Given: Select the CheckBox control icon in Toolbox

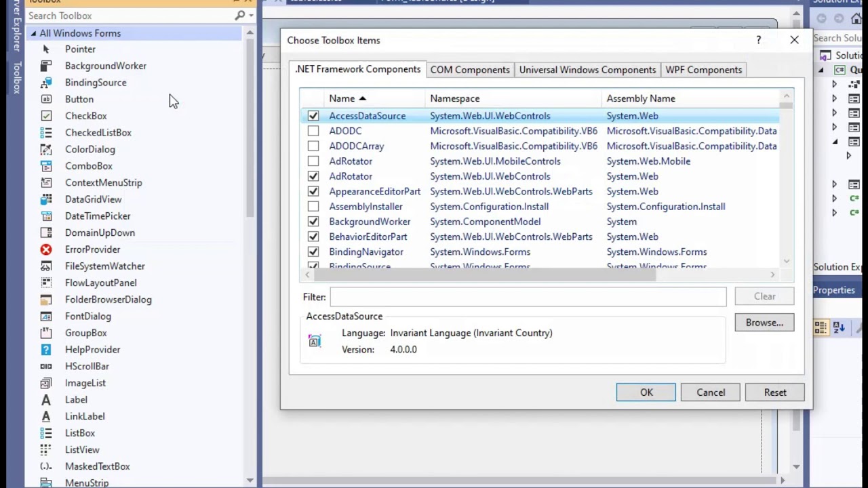Looking at the screenshot, I should (46, 116).
